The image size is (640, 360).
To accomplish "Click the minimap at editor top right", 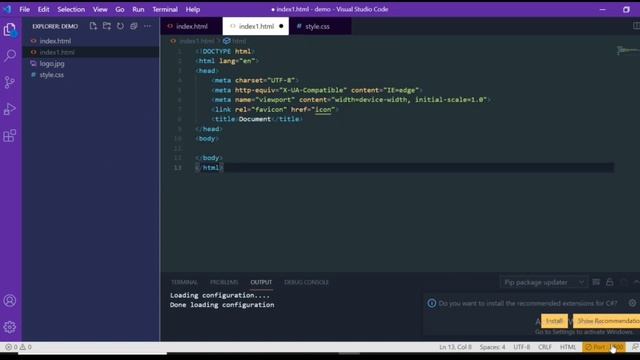I will point(628,51).
